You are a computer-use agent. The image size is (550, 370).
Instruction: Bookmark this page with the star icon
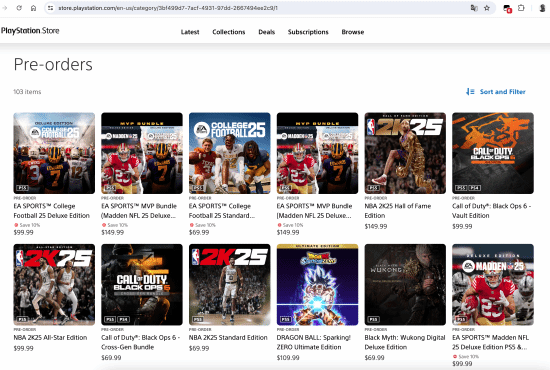point(487,8)
